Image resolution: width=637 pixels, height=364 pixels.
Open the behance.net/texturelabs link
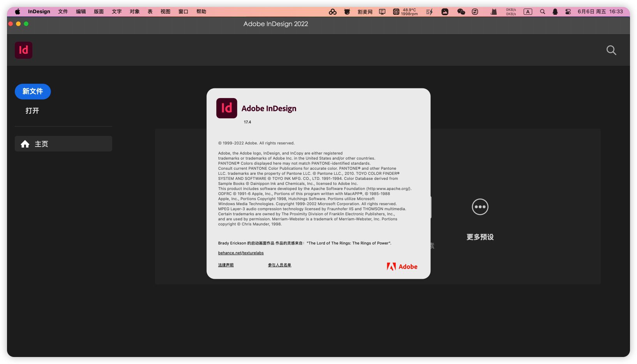pyautogui.click(x=241, y=253)
